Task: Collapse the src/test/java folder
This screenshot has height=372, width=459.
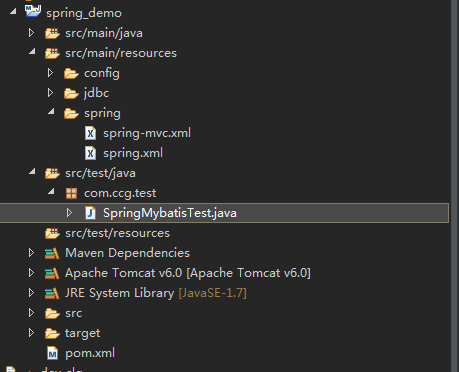Action: (32, 172)
